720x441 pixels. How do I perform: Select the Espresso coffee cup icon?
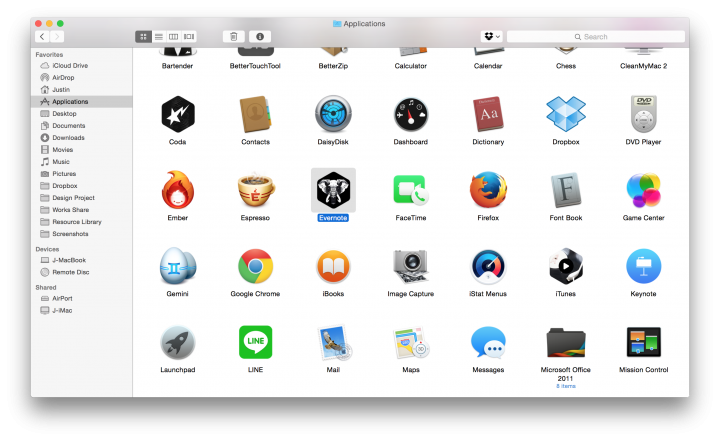point(255,190)
